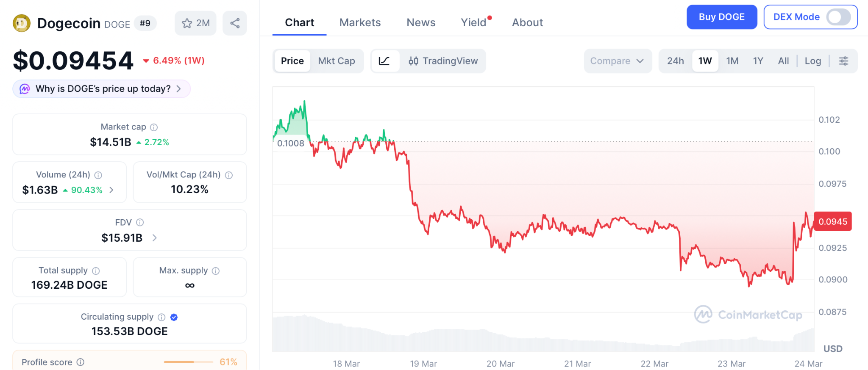Open the News tab
This screenshot has width=868, height=370.
pyautogui.click(x=421, y=22)
